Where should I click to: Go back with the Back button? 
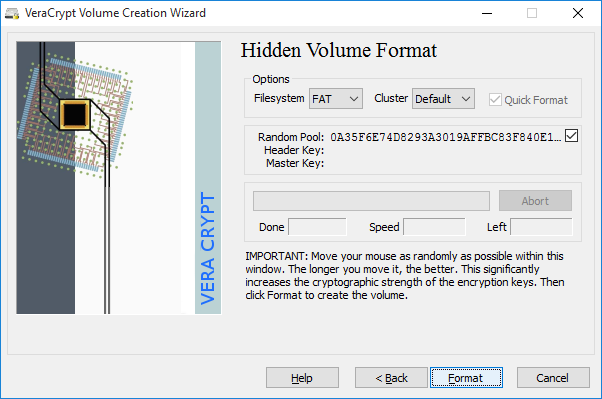pos(391,378)
